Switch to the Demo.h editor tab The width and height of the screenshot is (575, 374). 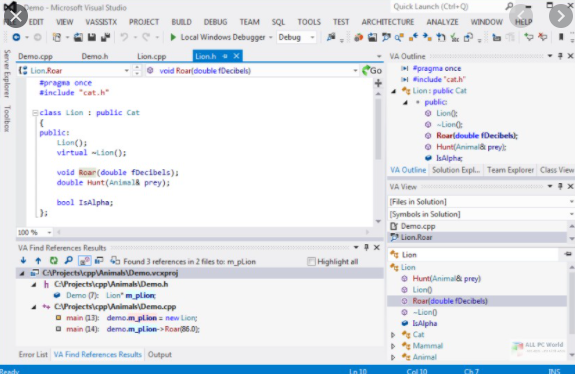(95, 56)
